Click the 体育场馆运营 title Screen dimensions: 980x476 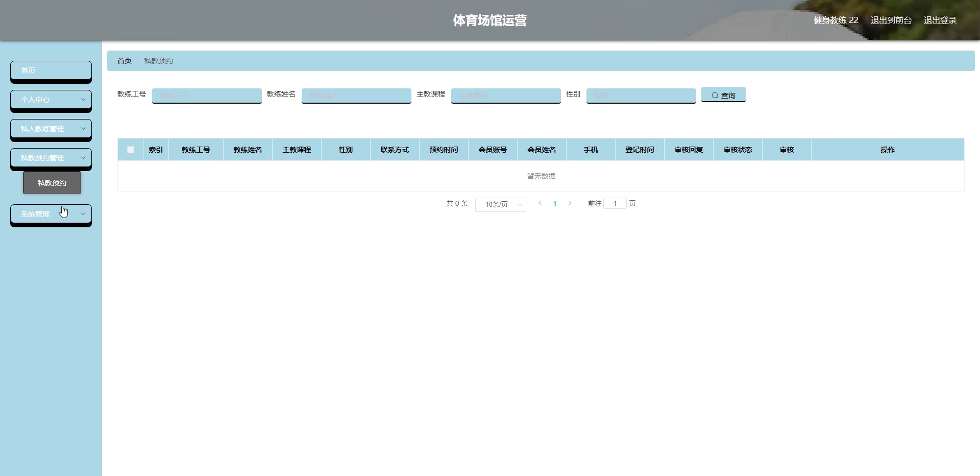489,20
